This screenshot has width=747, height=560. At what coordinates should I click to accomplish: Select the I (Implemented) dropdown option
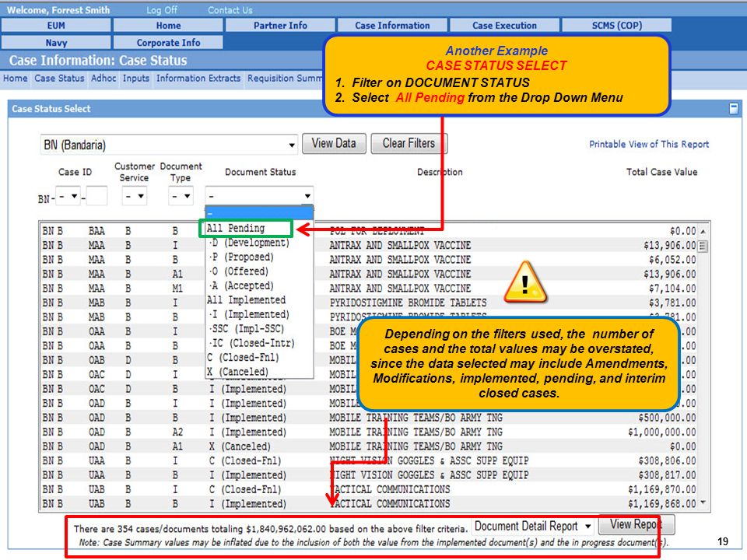click(259, 314)
